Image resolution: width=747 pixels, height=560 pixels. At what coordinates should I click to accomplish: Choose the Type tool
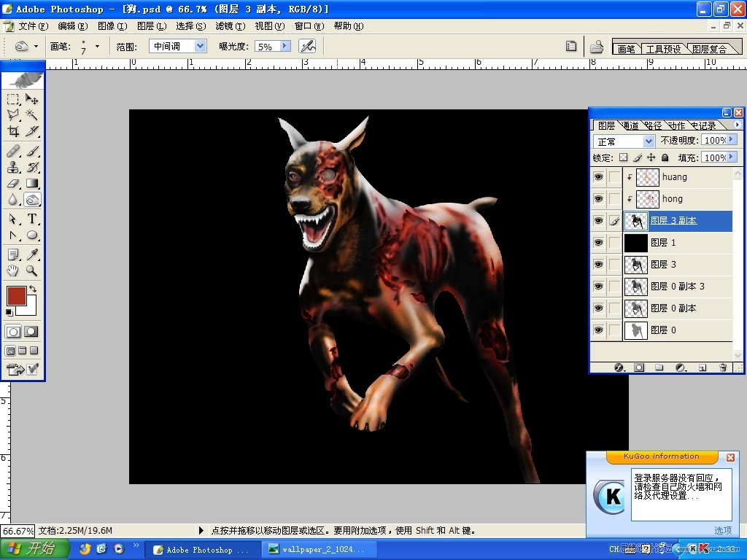(x=32, y=219)
